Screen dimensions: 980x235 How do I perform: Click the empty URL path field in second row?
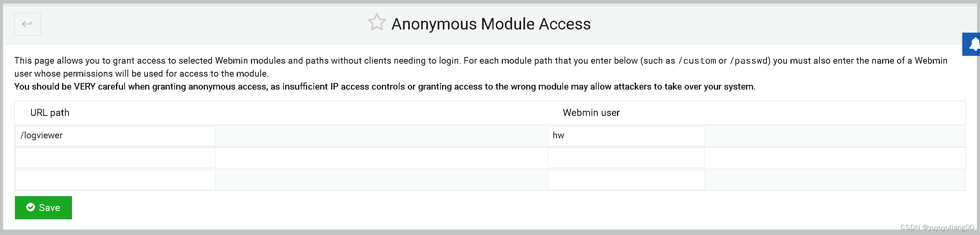point(114,158)
